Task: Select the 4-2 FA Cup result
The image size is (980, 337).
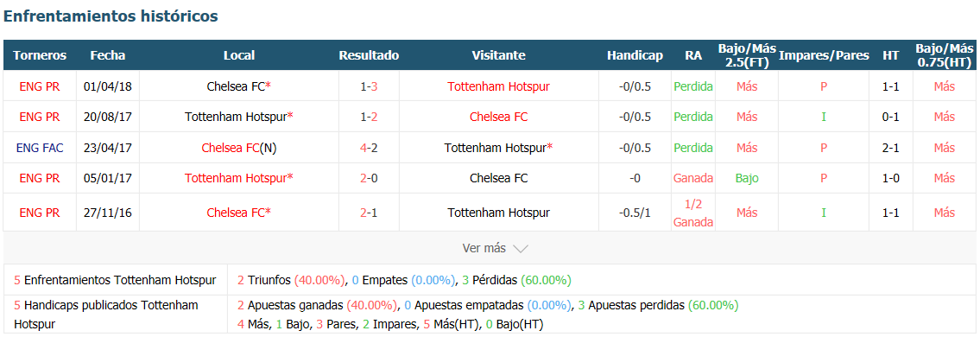Action: pyautogui.click(x=369, y=148)
